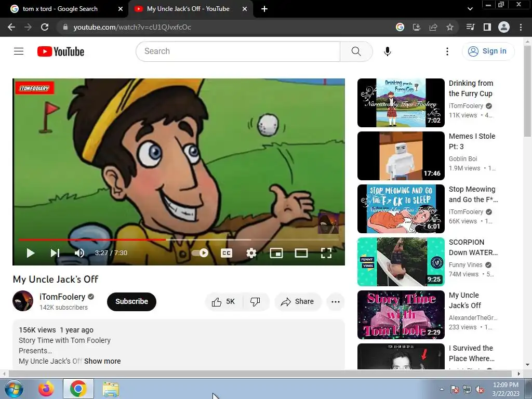Click the page vertical scrollbar
Screen dimensions: 532x399
[x=527, y=91]
